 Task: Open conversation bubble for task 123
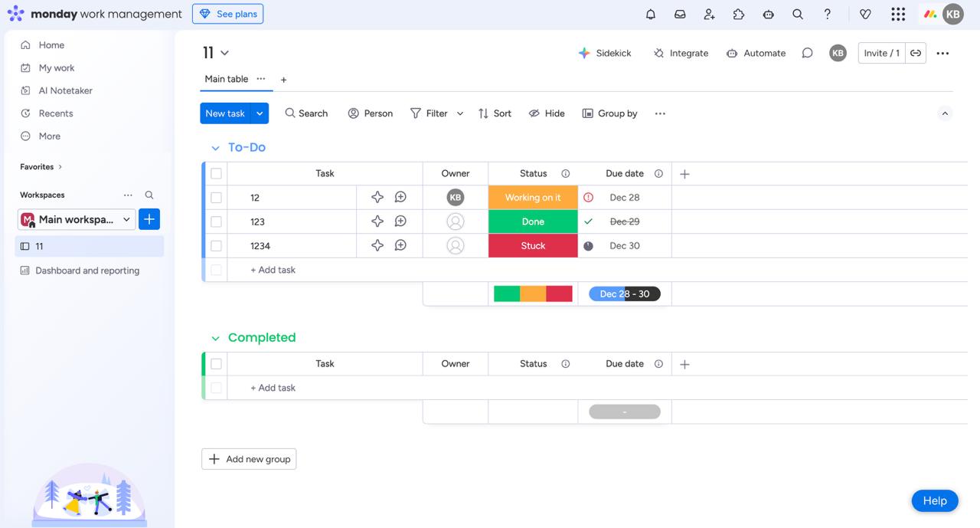400,221
